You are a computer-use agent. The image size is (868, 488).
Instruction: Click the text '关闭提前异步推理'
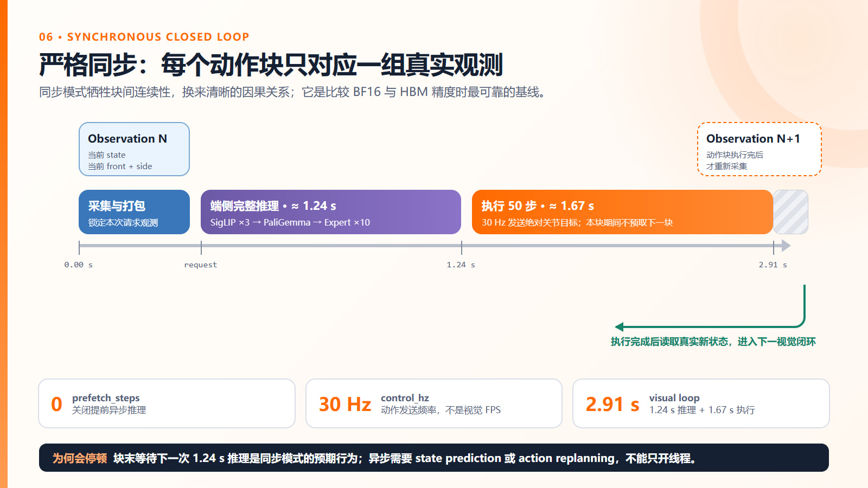point(109,410)
